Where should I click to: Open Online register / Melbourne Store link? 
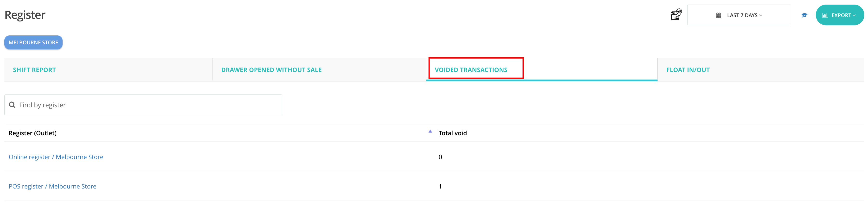[56, 157]
